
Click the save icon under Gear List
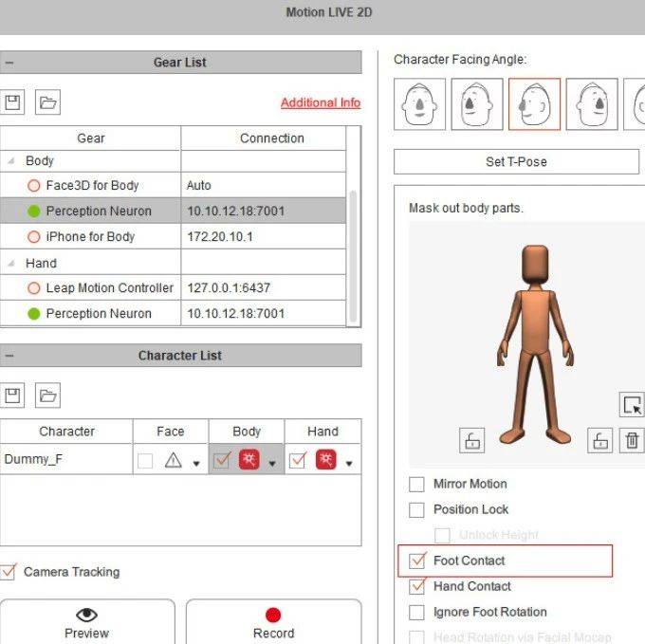pyautogui.click(x=13, y=102)
